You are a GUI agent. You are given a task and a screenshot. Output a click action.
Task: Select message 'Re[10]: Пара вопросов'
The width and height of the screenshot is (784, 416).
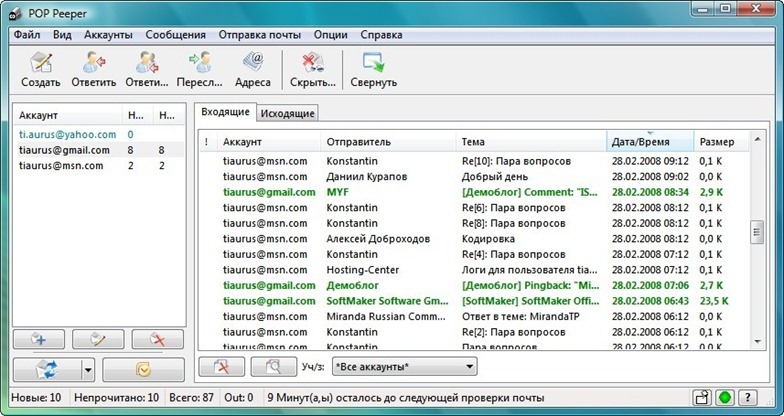click(x=474, y=161)
